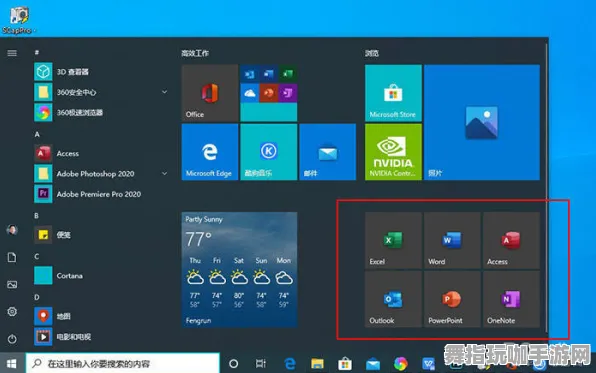Launch Excel from pinned tiles
The height and width of the screenshot is (373, 596).
point(393,240)
